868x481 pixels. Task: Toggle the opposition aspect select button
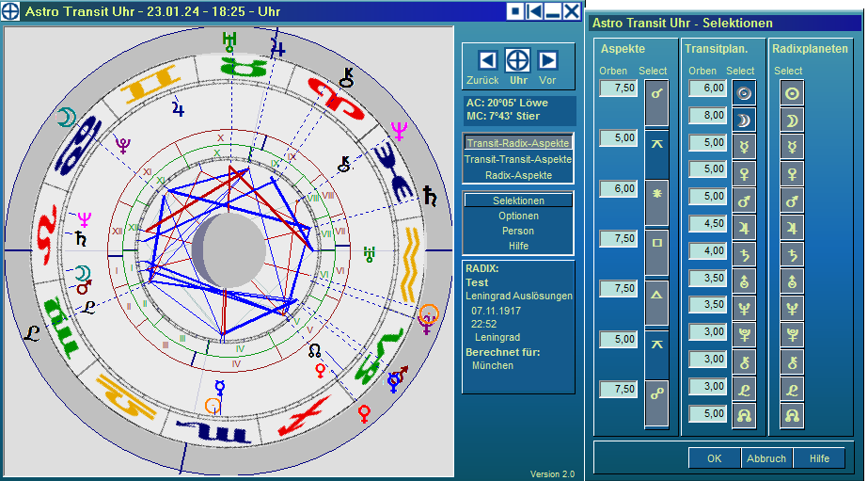click(657, 404)
